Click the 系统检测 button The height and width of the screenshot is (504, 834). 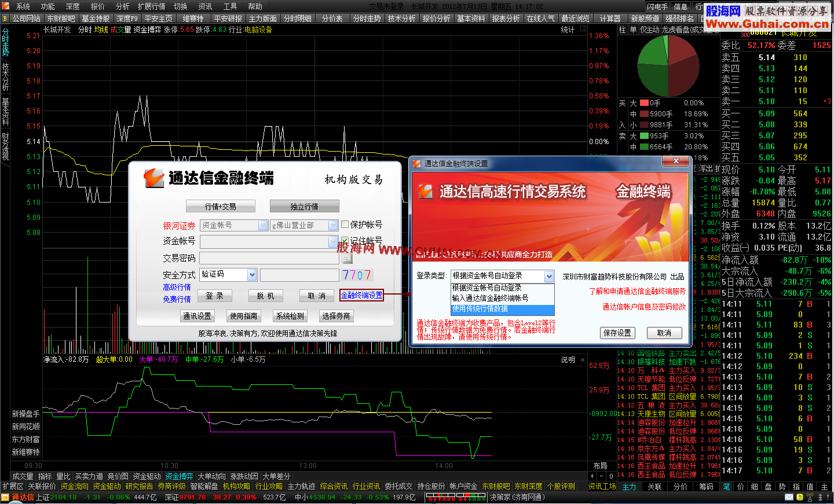click(290, 316)
